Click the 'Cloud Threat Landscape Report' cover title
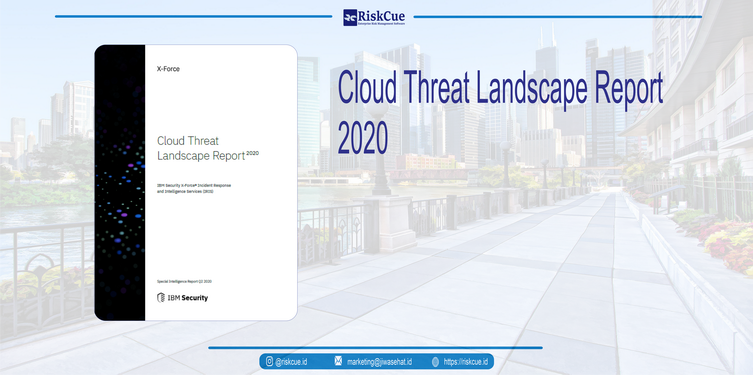 click(x=207, y=148)
